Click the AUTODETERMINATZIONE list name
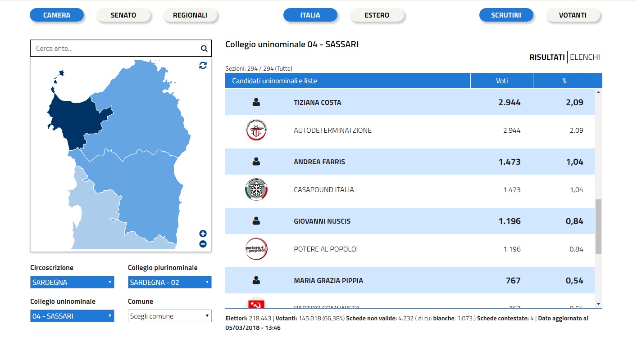 332,130
